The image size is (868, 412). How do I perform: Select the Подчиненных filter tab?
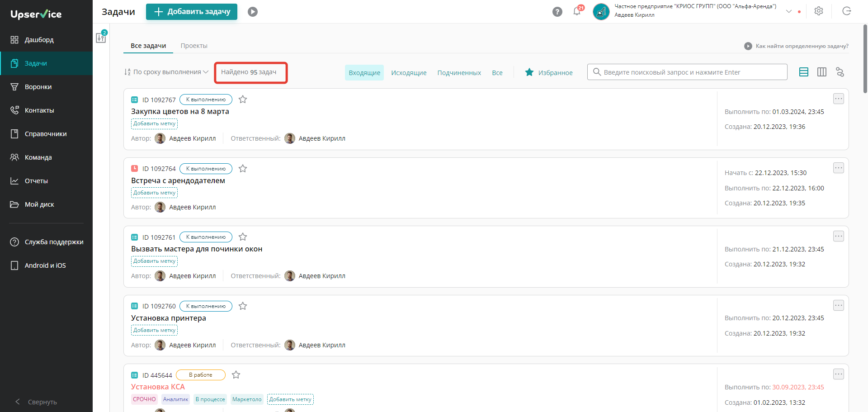tap(459, 73)
